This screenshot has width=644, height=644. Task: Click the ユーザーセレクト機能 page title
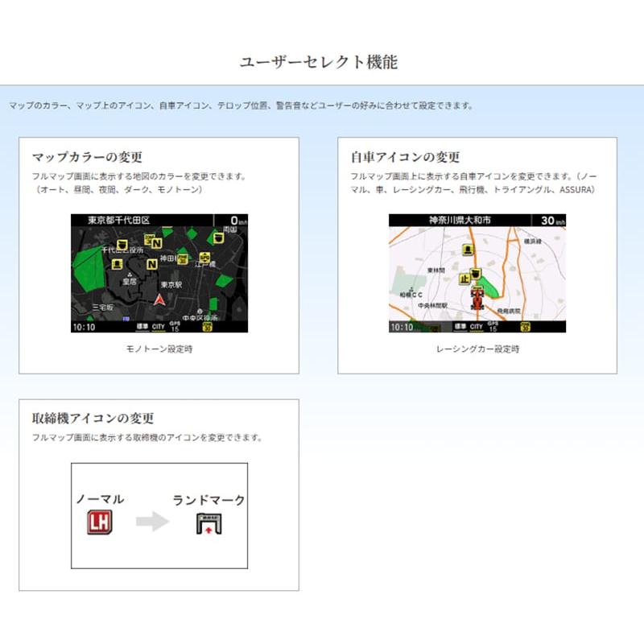[x=319, y=62]
